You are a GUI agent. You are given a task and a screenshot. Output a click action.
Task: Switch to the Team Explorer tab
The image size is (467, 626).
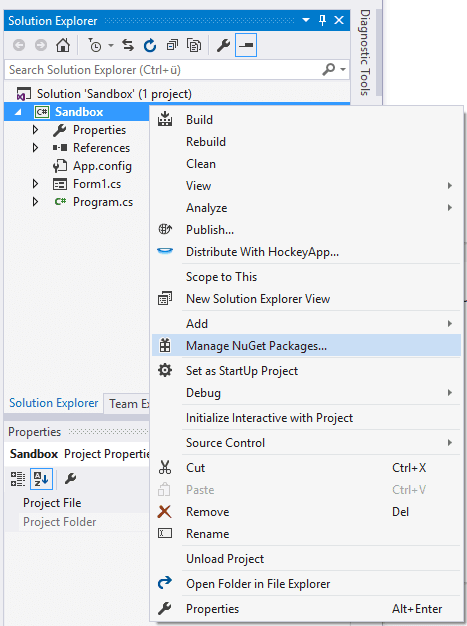[x=128, y=404]
